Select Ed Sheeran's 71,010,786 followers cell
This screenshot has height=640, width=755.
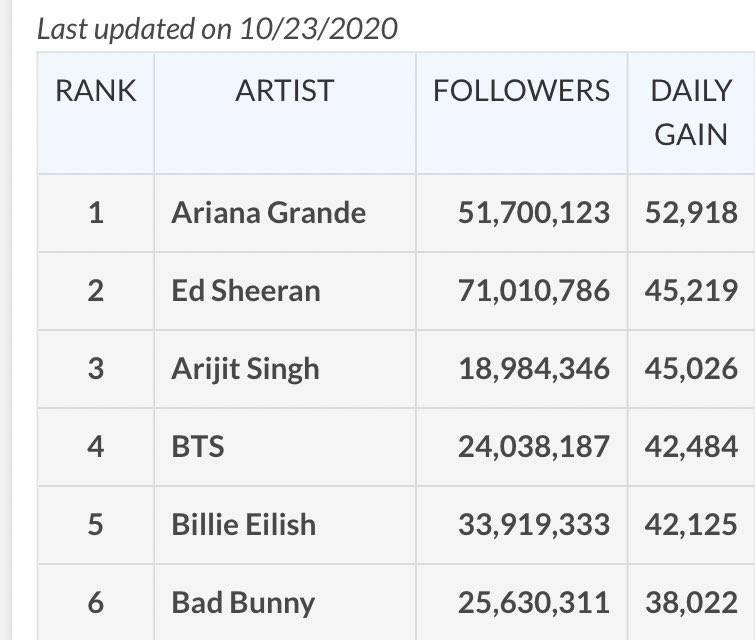point(533,291)
